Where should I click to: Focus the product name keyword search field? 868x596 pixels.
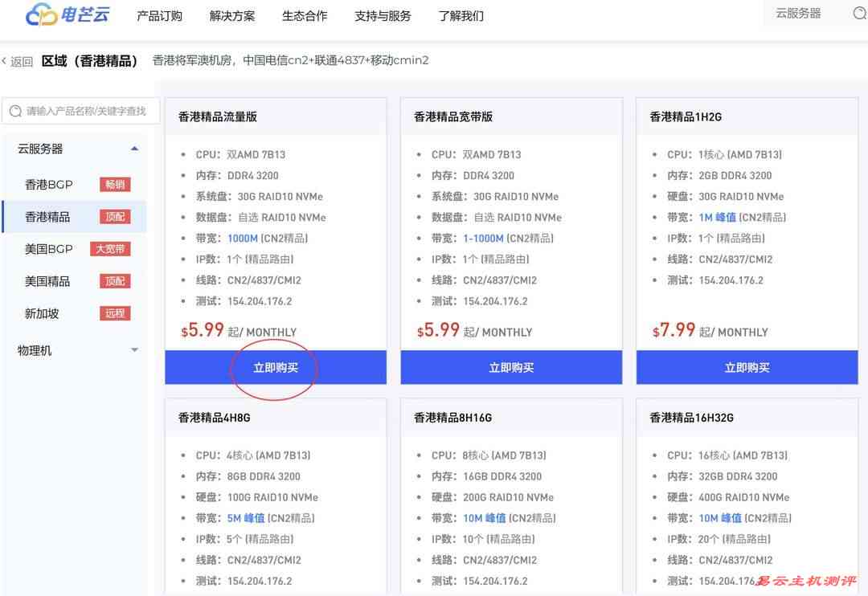tap(87, 111)
